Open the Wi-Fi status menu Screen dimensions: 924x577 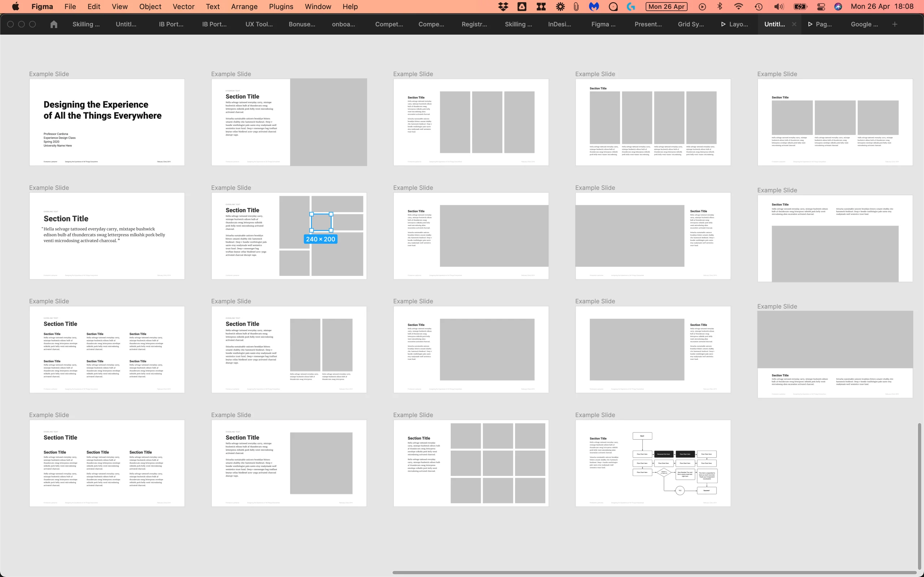point(738,6)
